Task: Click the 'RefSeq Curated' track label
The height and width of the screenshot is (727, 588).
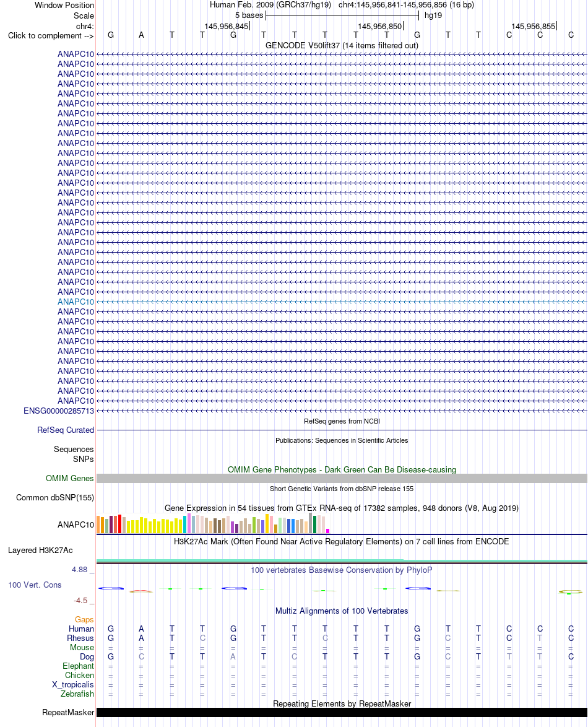Action: [x=66, y=430]
